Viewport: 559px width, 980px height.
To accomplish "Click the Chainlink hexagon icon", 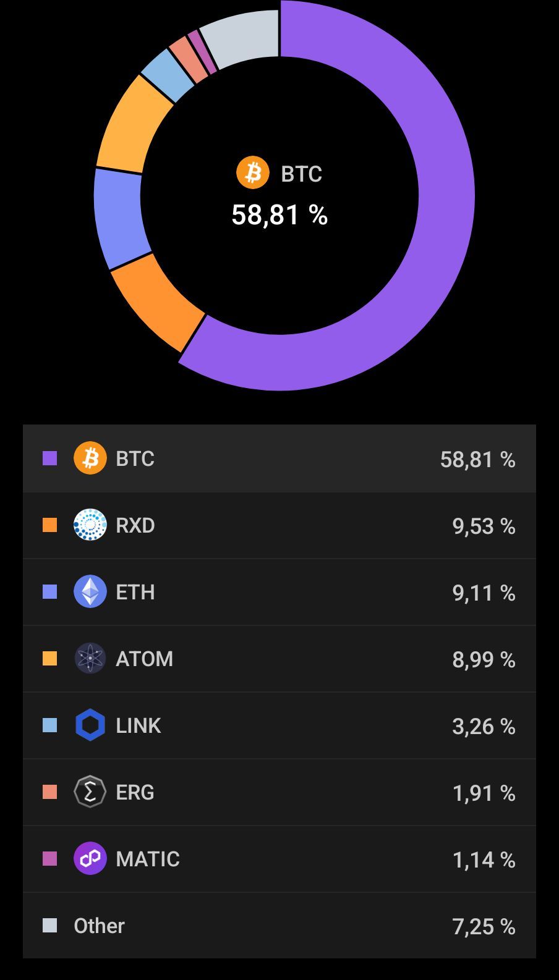I will pos(90,725).
